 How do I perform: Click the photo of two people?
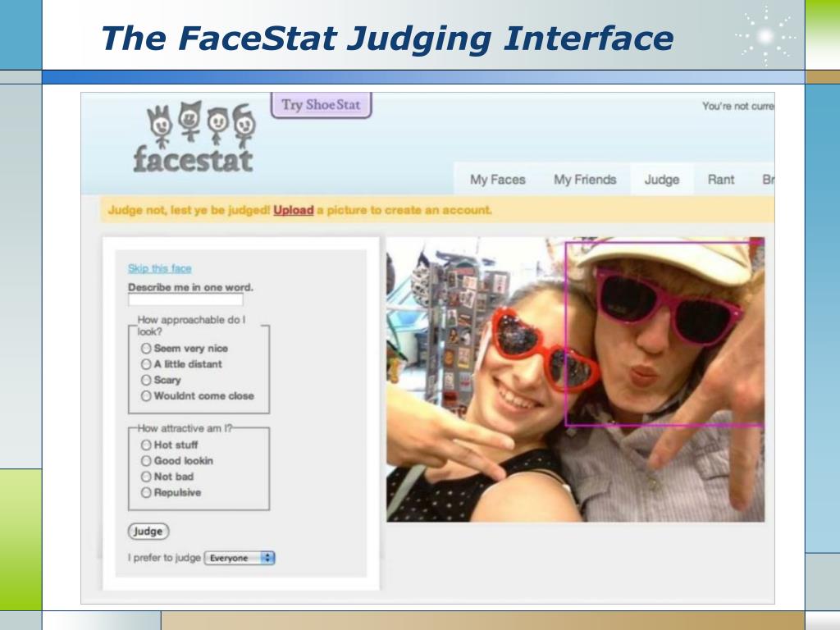(x=575, y=379)
